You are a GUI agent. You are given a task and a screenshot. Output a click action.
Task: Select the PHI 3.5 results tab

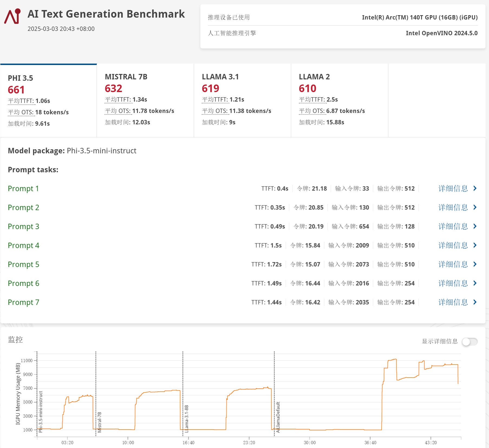48,100
